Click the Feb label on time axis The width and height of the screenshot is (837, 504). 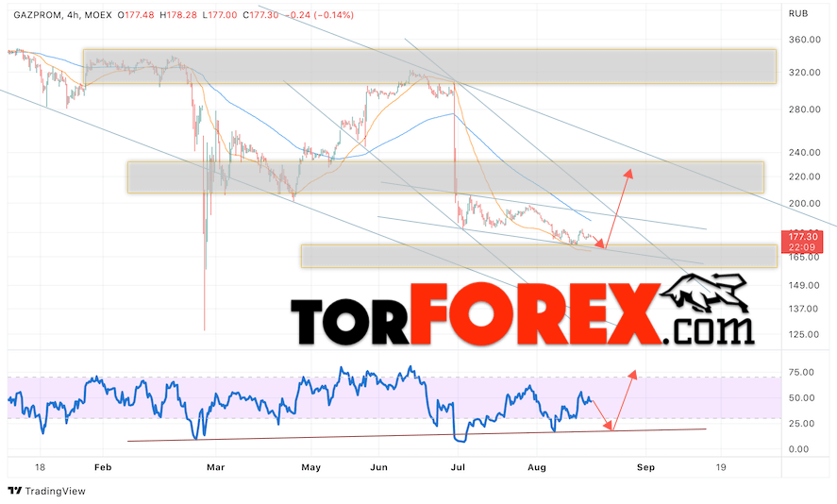click(103, 467)
